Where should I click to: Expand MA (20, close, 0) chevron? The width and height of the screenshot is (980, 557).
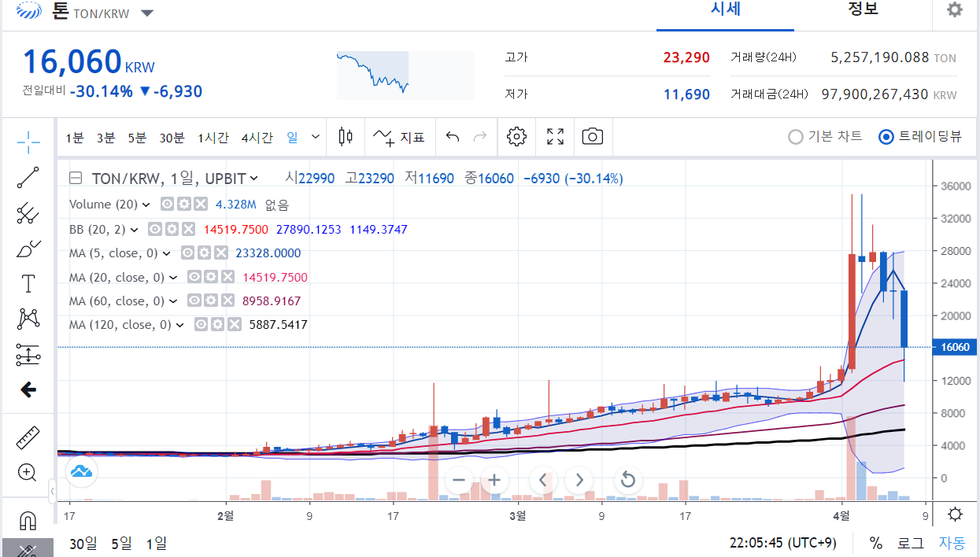click(172, 277)
